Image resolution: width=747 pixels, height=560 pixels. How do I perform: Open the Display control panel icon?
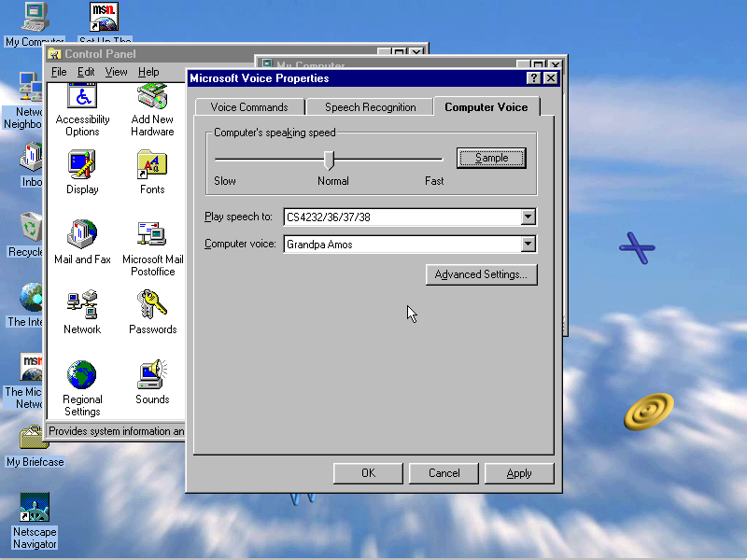(82, 165)
